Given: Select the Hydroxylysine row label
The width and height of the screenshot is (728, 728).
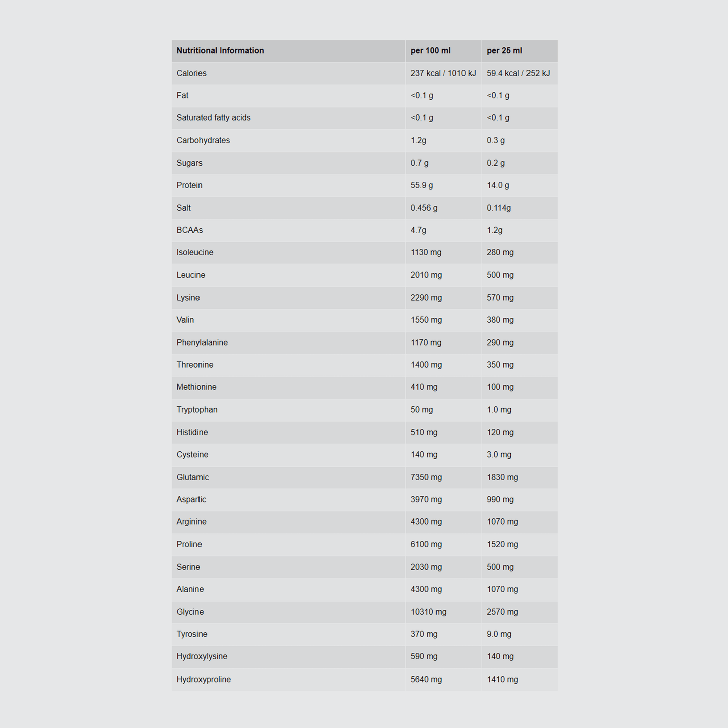Looking at the screenshot, I should click(x=202, y=656).
